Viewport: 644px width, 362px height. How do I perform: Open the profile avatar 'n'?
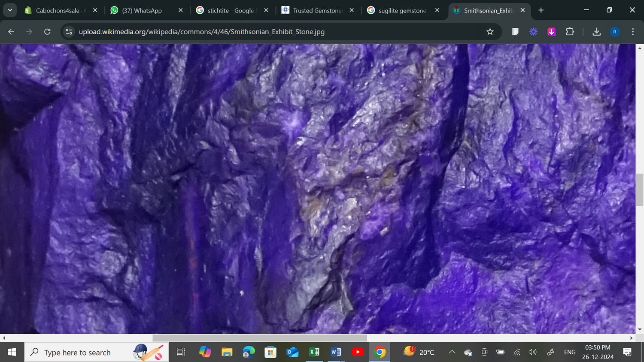[615, 32]
